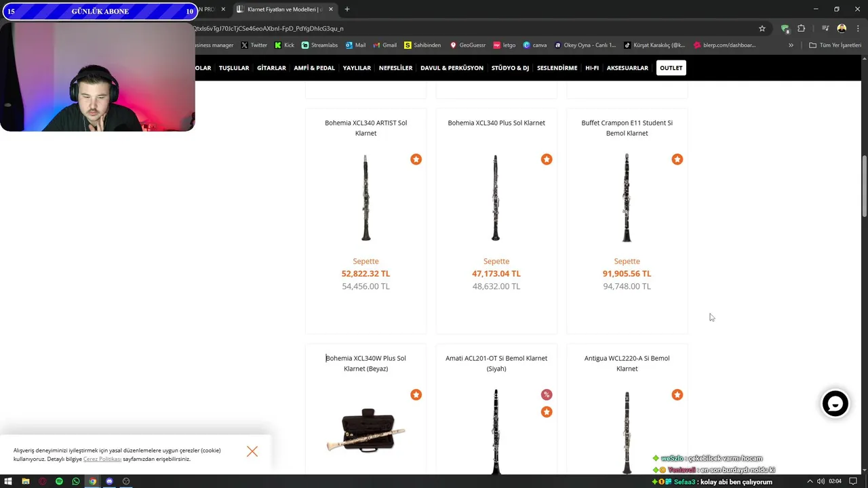Open the Gmail bookmark

[x=384, y=45]
